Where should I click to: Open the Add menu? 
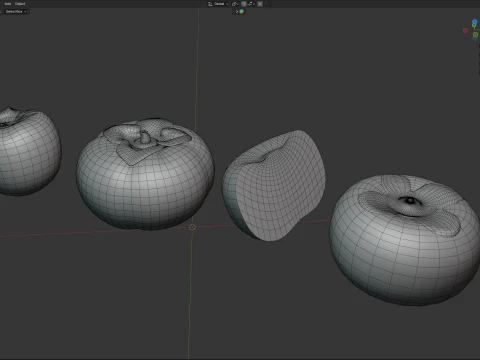8,4
